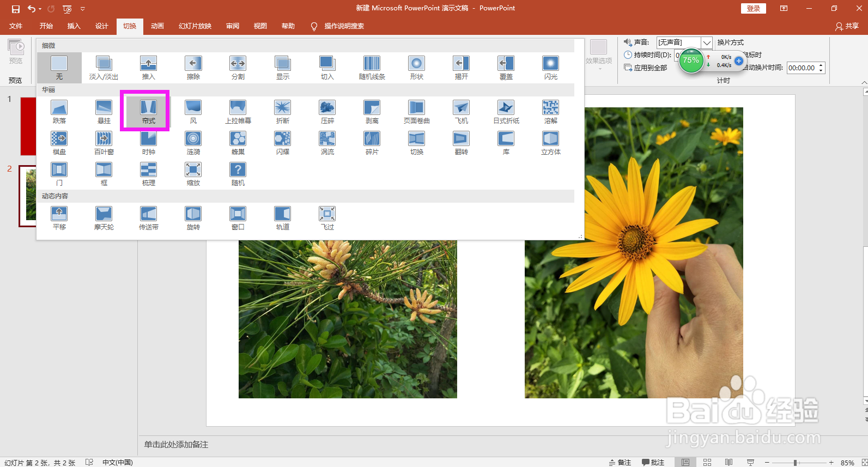The image size is (868, 467).
Task: Apply the 传送带 conveyor transition
Action: [x=148, y=218]
